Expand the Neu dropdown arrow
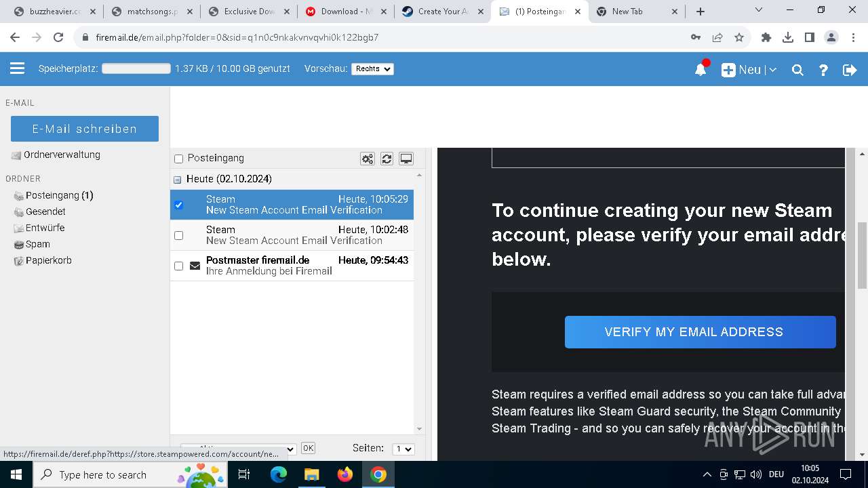Screen dimensions: 868x488 click(773, 70)
